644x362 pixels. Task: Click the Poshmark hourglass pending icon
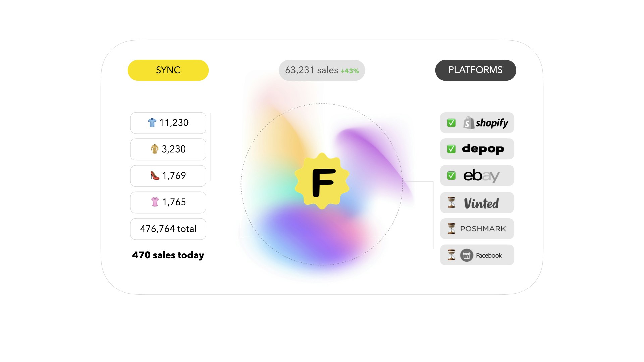pos(452,229)
